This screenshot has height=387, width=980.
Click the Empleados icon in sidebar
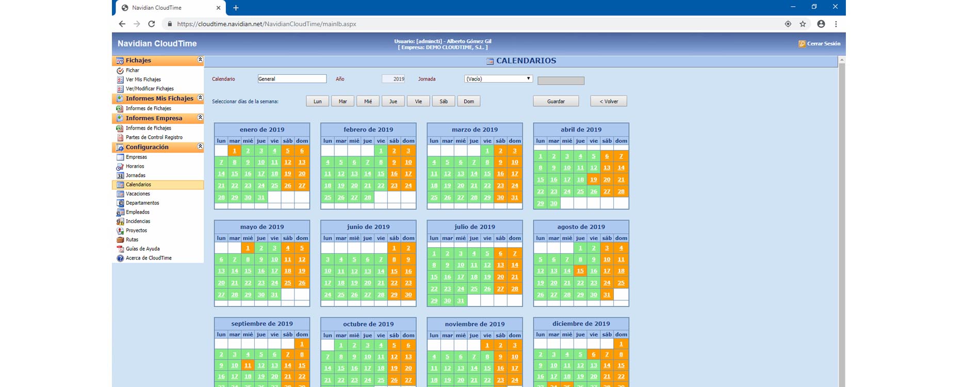120,212
